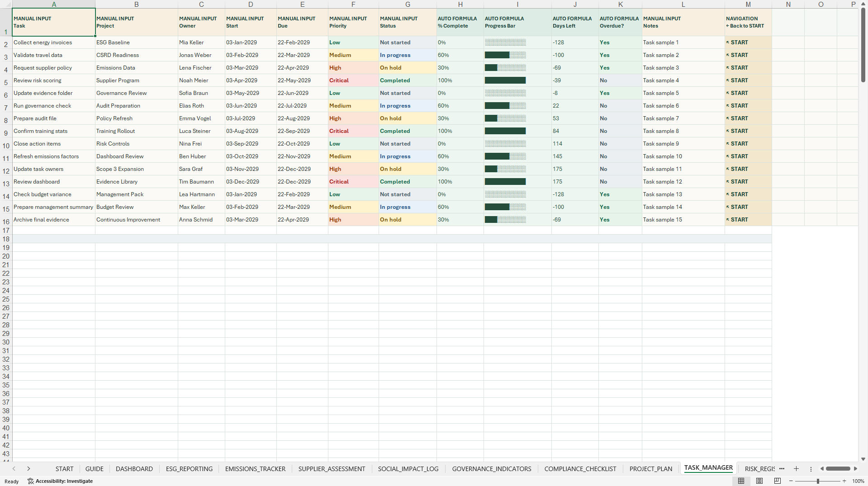The image size is (868, 486).
Task: Select 'Task sample 10' notes cell
Action: pos(683,156)
